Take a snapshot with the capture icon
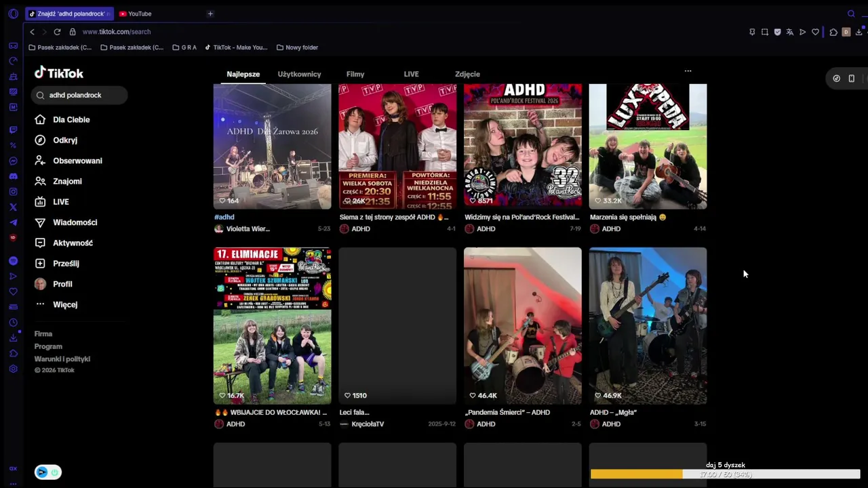Viewport: 868px width, 488px height. 765,32
